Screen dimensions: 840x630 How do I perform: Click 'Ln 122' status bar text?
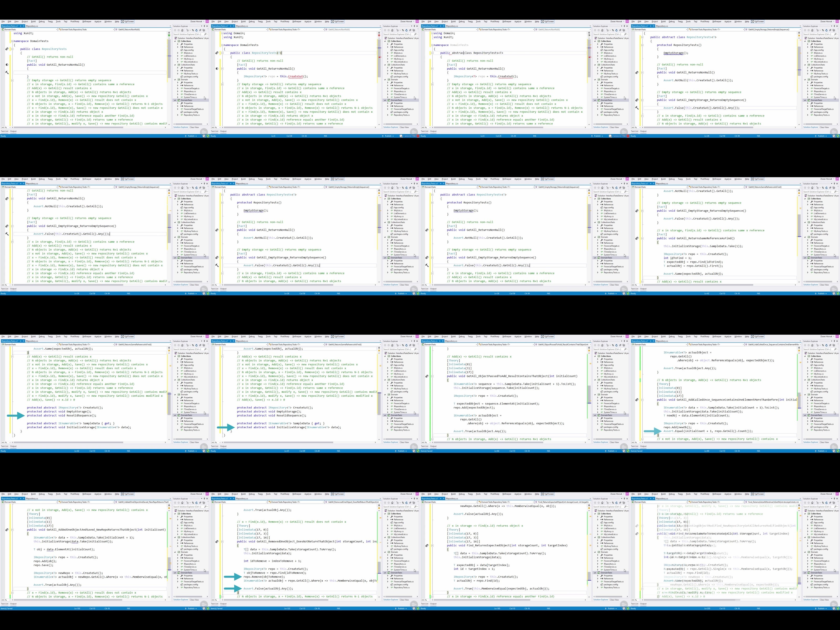point(287,608)
